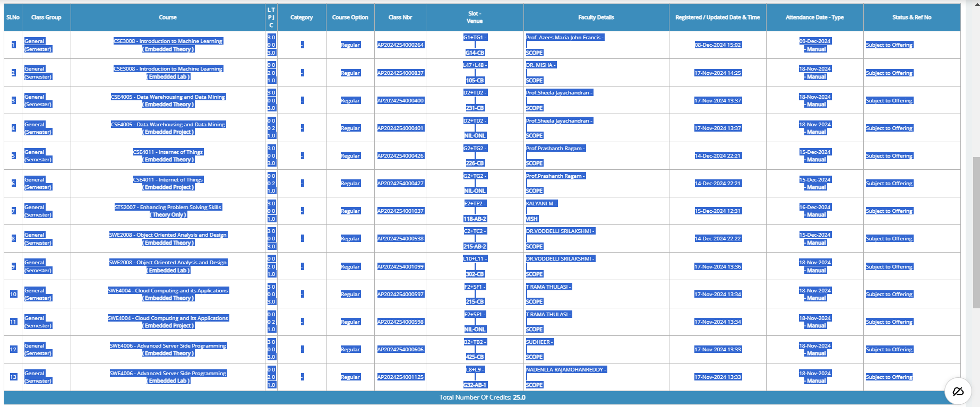
Task: Click the Faculty Details column header
Action: [x=596, y=18]
